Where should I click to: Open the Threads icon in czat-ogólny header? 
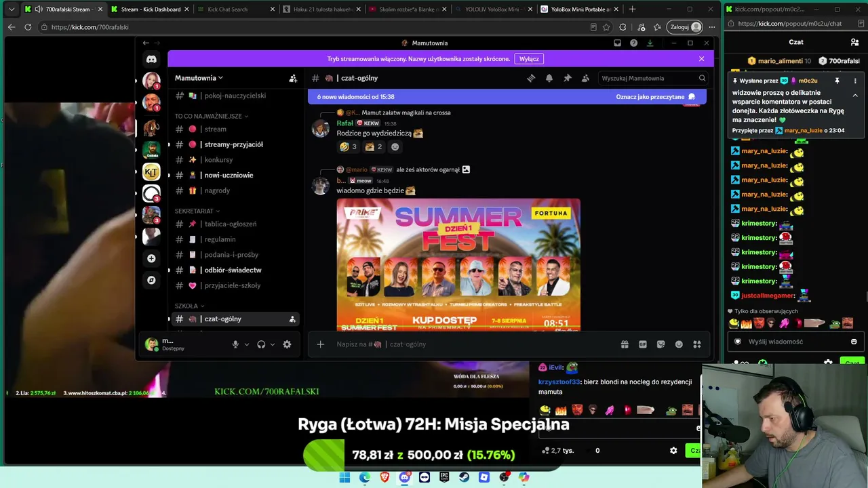click(x=531, y=78)
